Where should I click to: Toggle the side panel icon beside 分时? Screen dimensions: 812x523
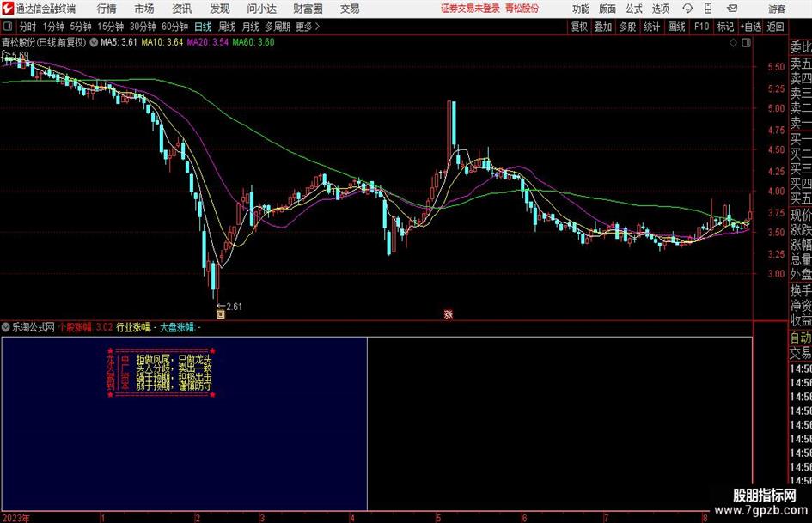click(x=9, y=27)
